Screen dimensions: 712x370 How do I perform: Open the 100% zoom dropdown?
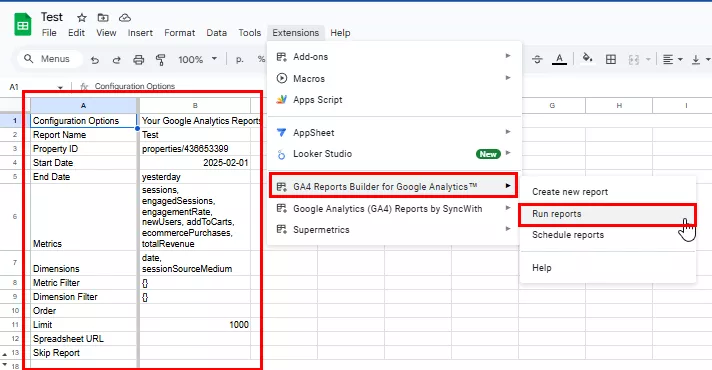coord(198,59)
